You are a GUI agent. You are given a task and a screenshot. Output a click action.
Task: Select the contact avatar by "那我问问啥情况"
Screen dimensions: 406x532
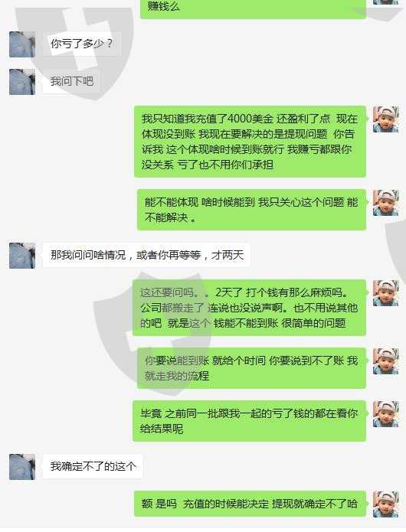tap(22, 256)
